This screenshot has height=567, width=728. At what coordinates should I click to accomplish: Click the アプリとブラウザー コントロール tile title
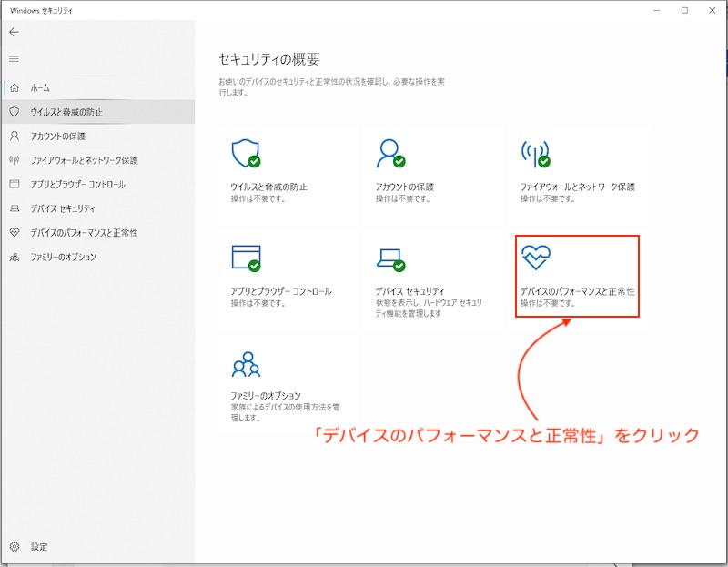tap(281, 291)
